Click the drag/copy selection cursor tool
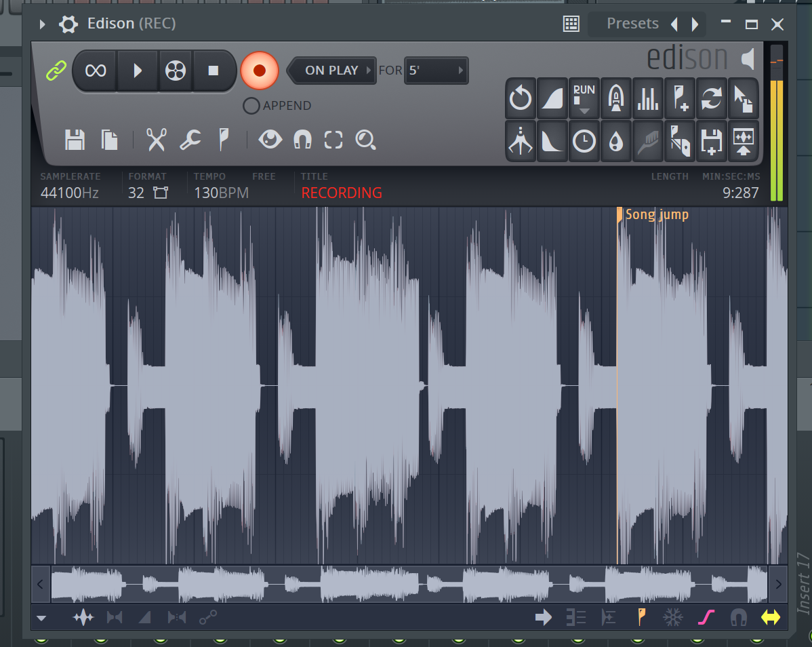This screenshot has width=812, height=647. (x=743, y=98)
